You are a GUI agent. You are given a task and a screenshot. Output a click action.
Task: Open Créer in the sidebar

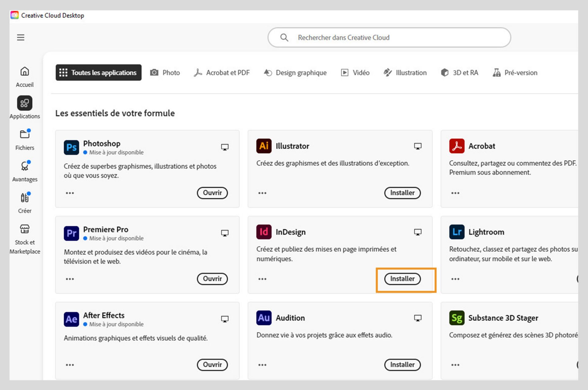24,198
